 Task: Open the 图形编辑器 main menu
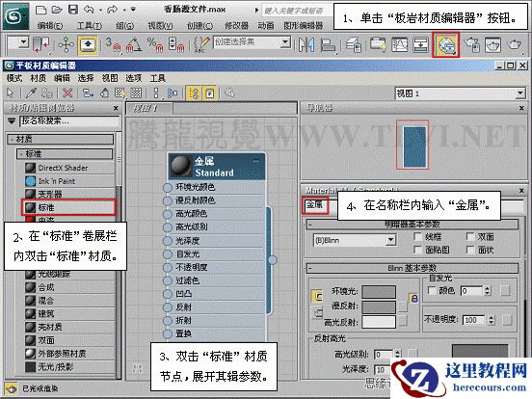304,26
